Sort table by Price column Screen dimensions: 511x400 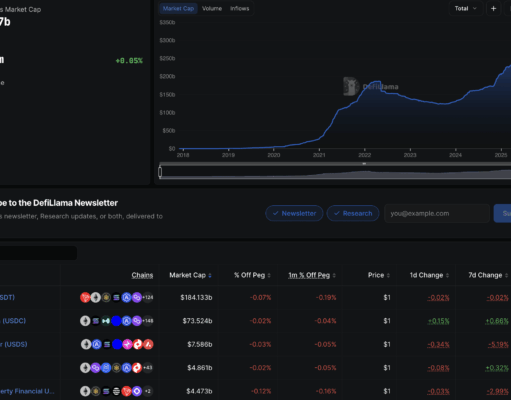pos(379,275)
